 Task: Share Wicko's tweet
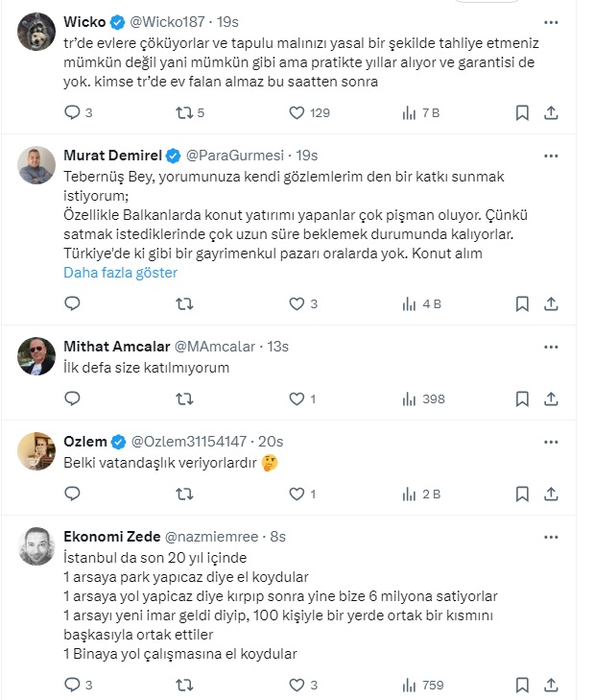(x=551, y=112)
